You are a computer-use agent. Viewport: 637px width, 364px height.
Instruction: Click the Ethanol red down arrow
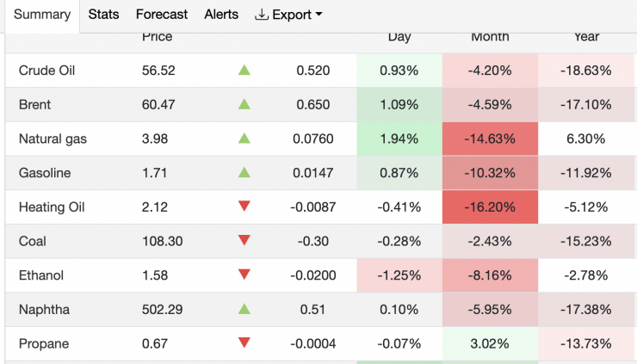[x=244, y=275]
